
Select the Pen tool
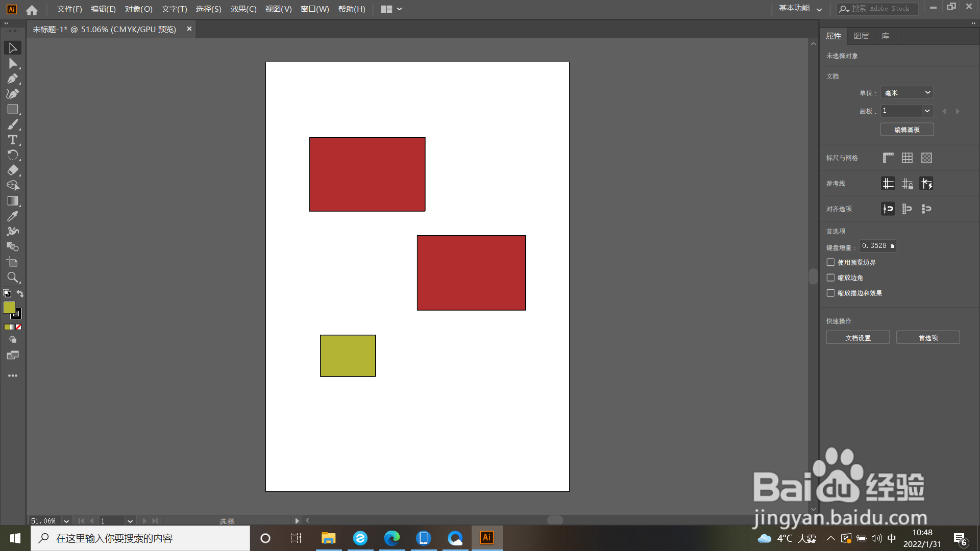pos(13,79)
